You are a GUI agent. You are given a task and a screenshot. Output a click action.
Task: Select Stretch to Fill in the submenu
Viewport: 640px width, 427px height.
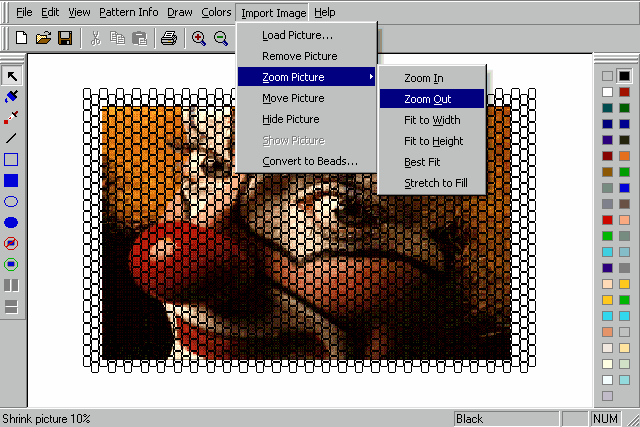(x=432, y=183)
